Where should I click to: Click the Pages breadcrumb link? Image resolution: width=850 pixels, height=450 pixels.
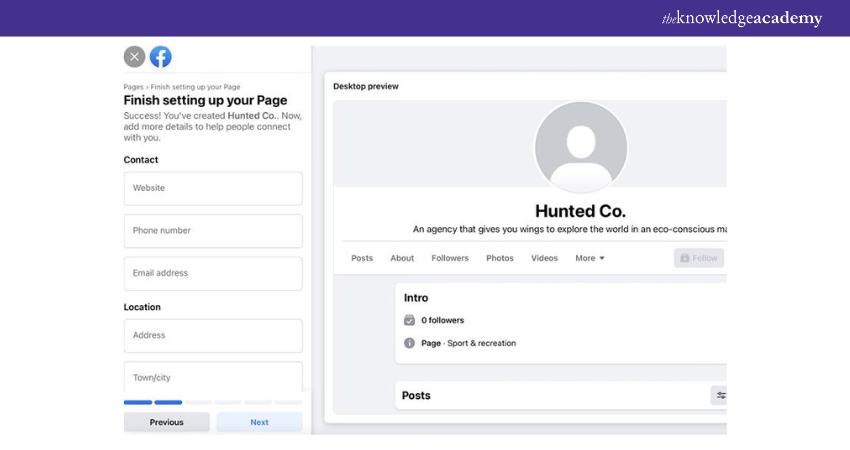(x=133, y=87)
